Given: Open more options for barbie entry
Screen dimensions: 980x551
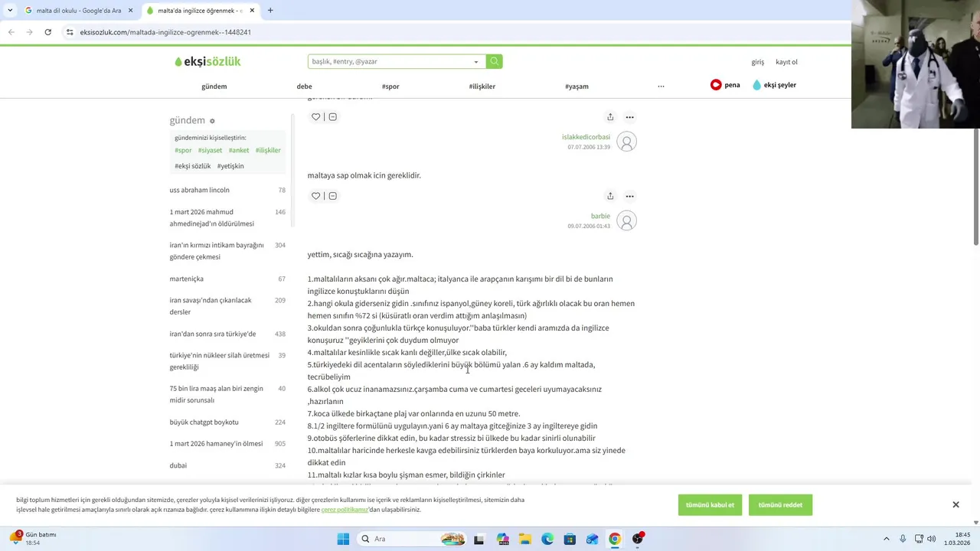Looking at the screenshot, I should click(629, 196).
